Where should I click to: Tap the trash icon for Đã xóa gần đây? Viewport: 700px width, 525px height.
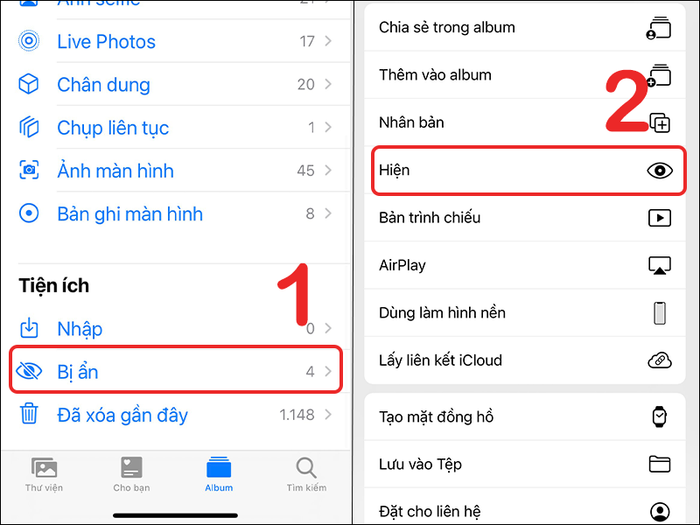click(29, 413)
